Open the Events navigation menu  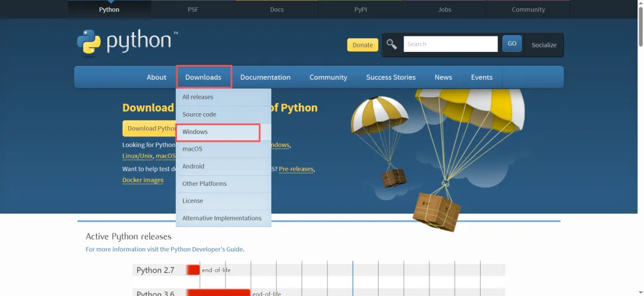(482, 77)
